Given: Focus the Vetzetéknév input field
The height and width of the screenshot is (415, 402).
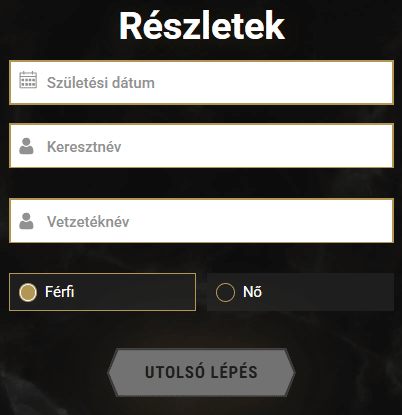Looking at the screenshot, I should 201,221.
